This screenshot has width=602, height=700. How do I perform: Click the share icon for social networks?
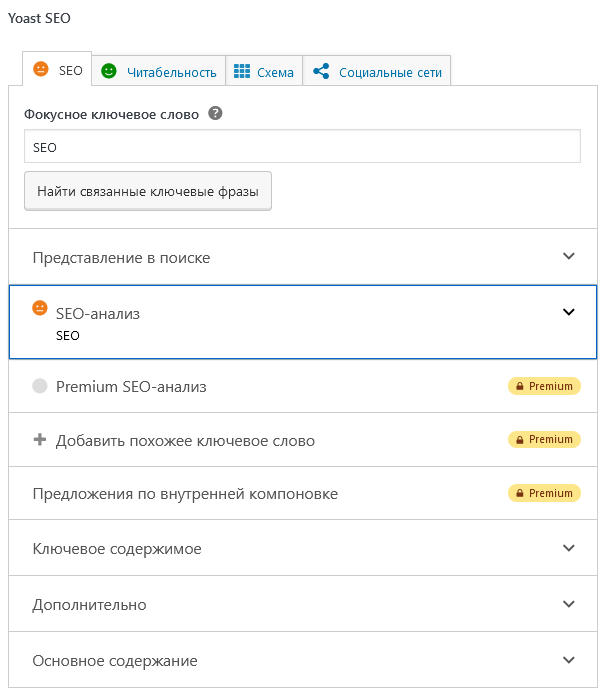click(x=321, y=71)
